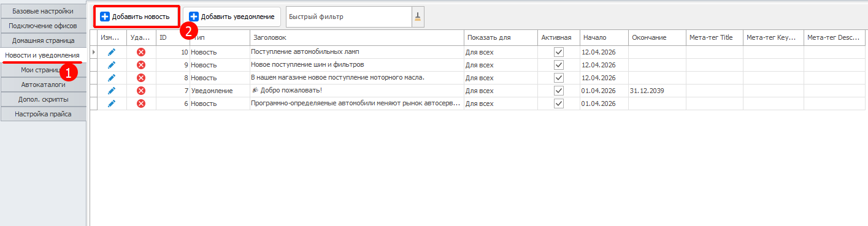Sort by the Тип column header
The width and height of the screenshot is (868, 226).
pyautogui.click(x=219, y=38)
